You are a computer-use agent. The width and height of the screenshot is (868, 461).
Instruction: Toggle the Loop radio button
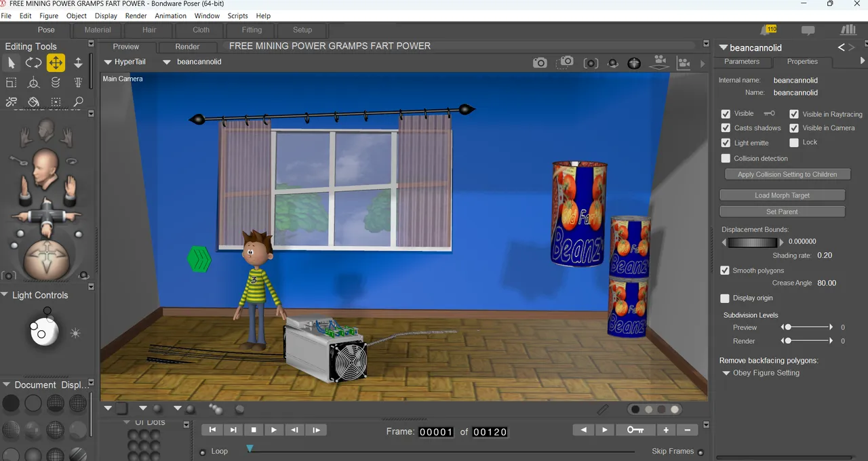203,452
